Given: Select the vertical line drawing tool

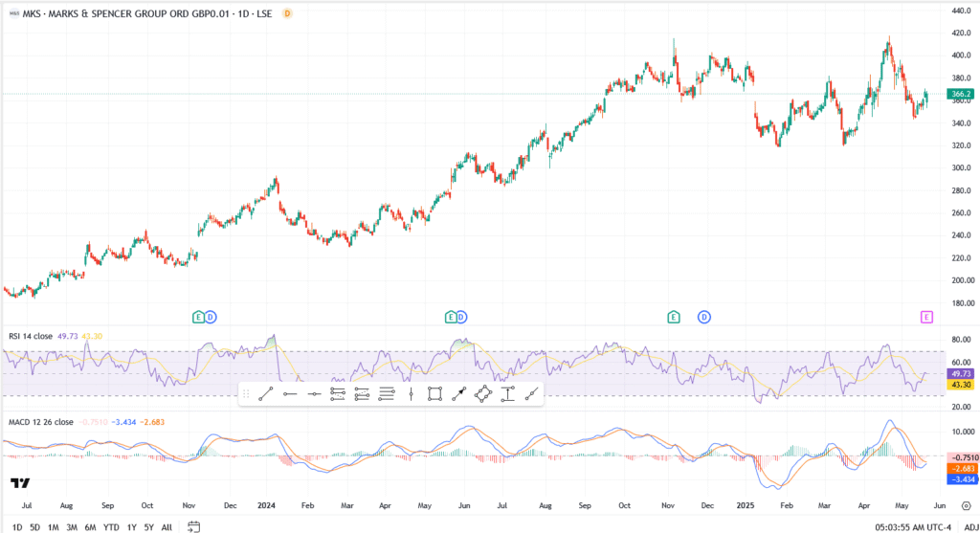Looking at the screenshot, I should coord(411,393).
